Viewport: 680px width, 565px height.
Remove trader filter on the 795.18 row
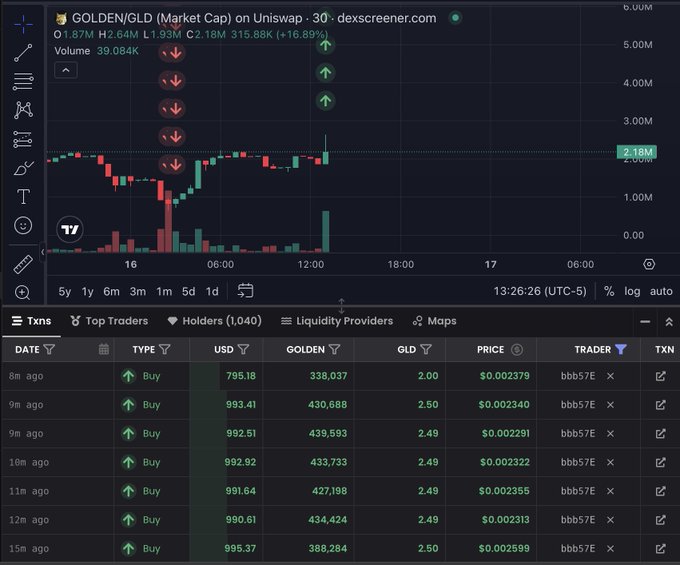[x=610, y=376]
